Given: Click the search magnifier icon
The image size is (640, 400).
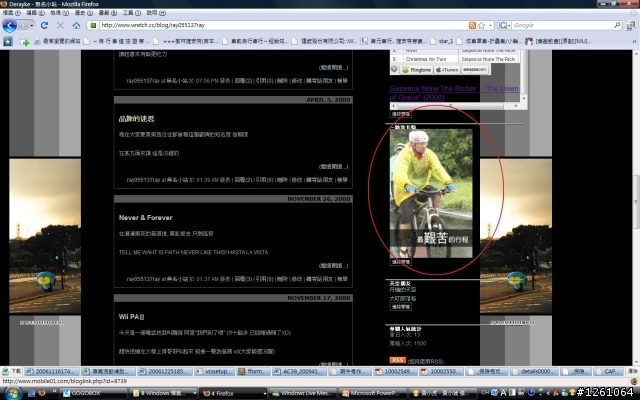Looking at the screenshot, I should pyautogui.click(x=617, y=25).
